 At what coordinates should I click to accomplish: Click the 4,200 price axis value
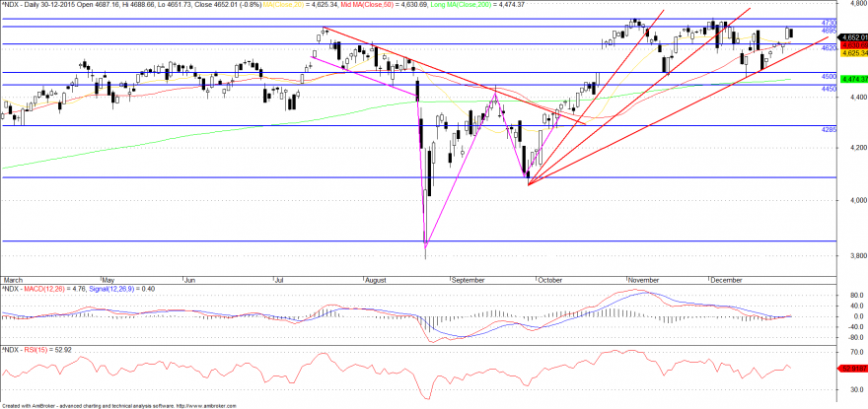(857, 148)
